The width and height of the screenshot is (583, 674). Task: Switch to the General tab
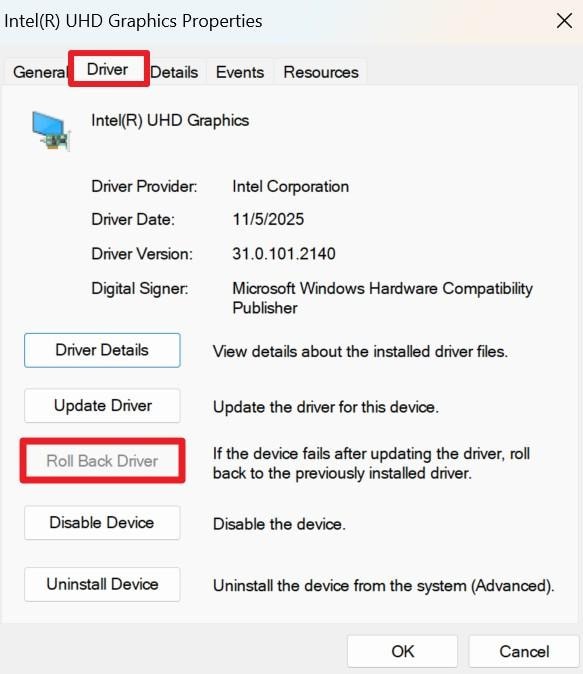click(x=39, y=72)
